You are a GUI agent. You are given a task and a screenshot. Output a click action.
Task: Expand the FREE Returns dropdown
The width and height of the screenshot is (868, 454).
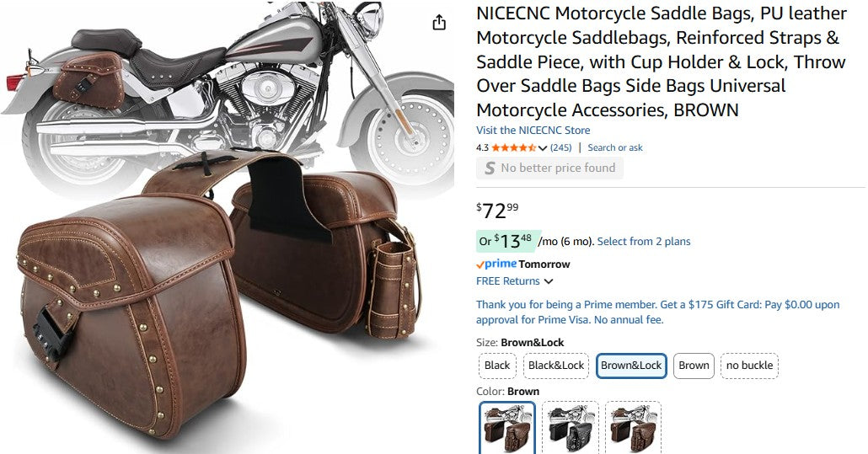click(549, 281)
